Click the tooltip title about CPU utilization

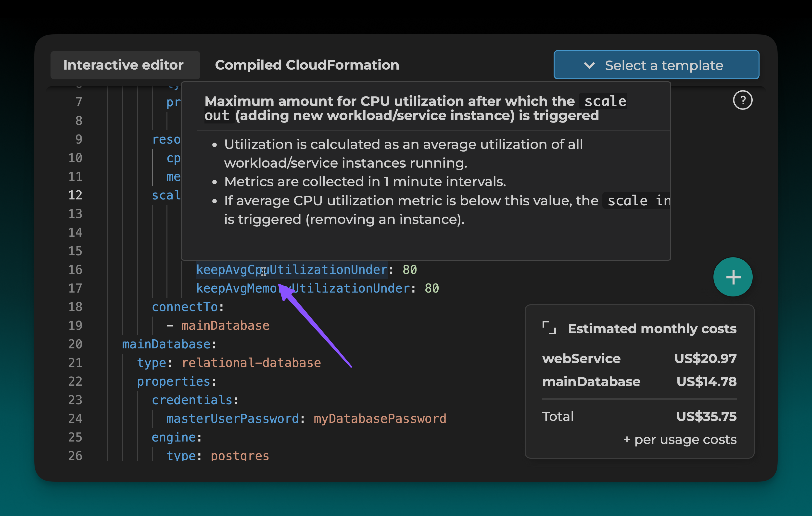click(416, 108)
